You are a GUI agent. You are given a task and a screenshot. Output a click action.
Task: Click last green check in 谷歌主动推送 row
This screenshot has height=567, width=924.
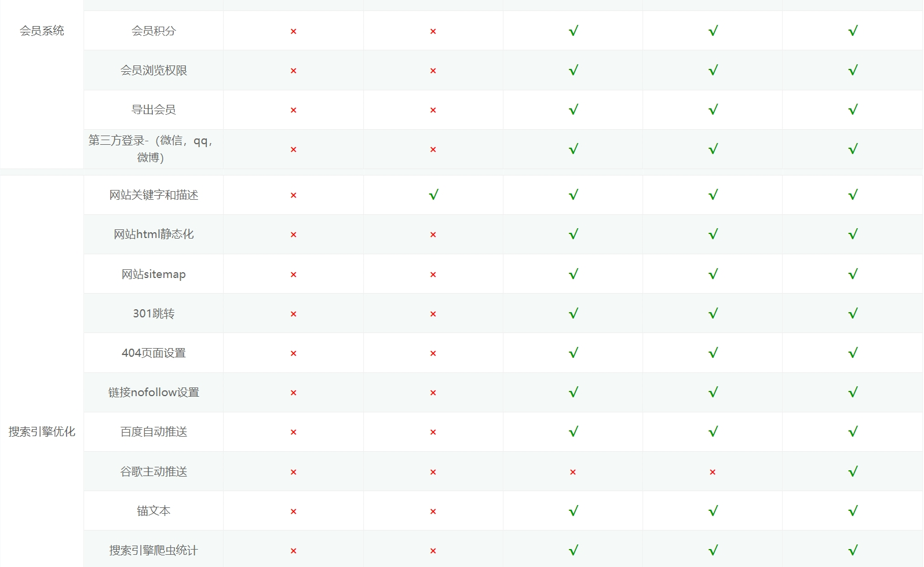pos(853,472)
